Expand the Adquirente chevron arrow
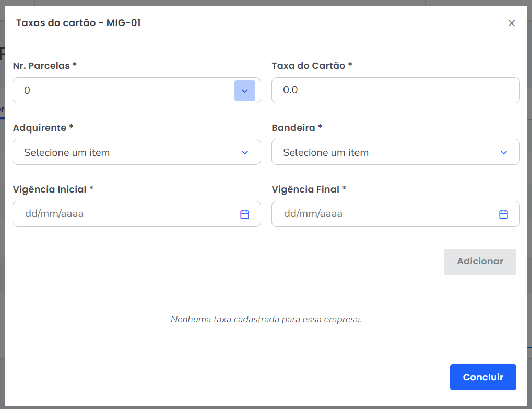 point(244,152)
